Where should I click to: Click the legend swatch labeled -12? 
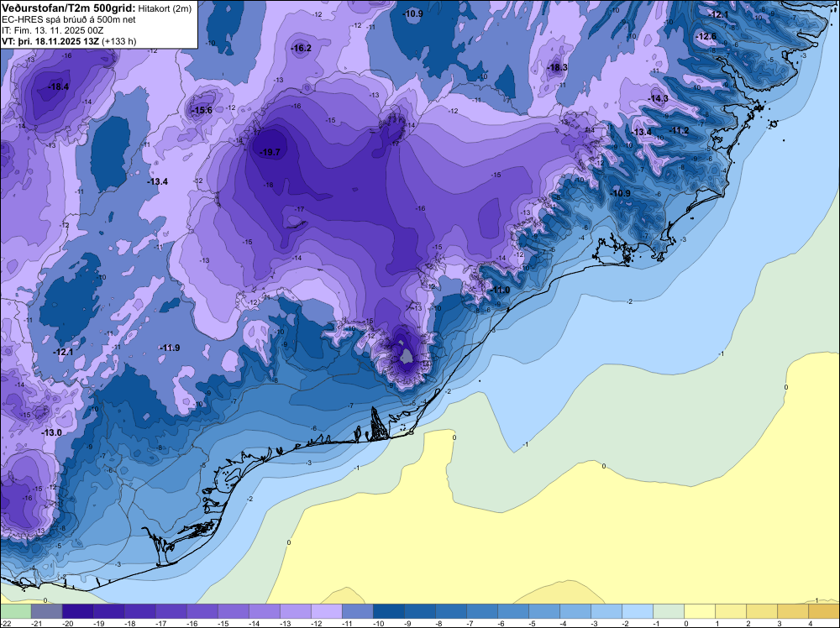click(x=327, y=611)
